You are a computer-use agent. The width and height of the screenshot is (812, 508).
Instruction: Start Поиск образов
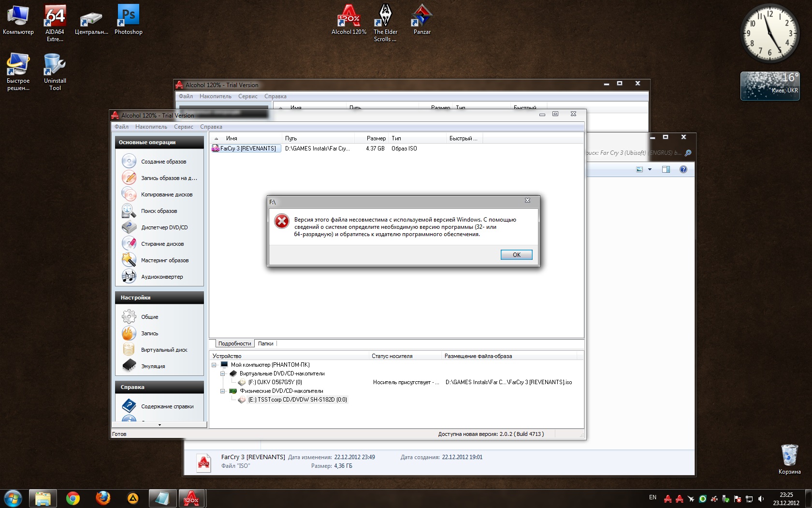[159, 211]
